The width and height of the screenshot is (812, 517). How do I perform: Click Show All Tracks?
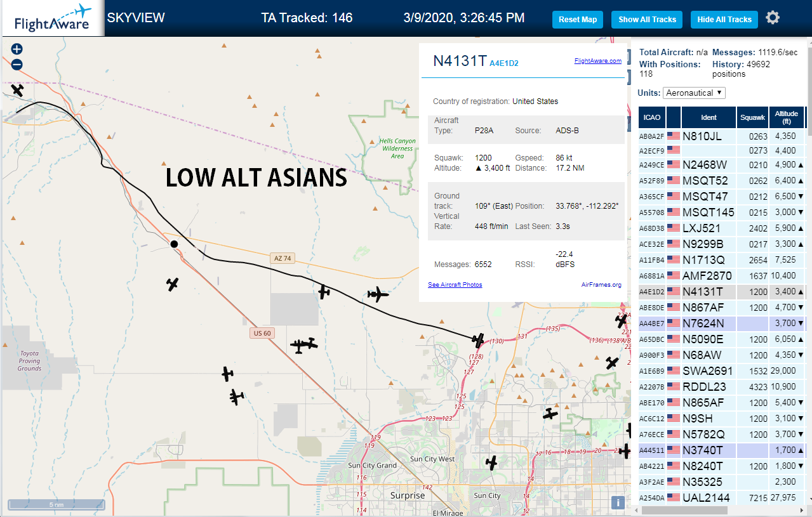point(647,20)
